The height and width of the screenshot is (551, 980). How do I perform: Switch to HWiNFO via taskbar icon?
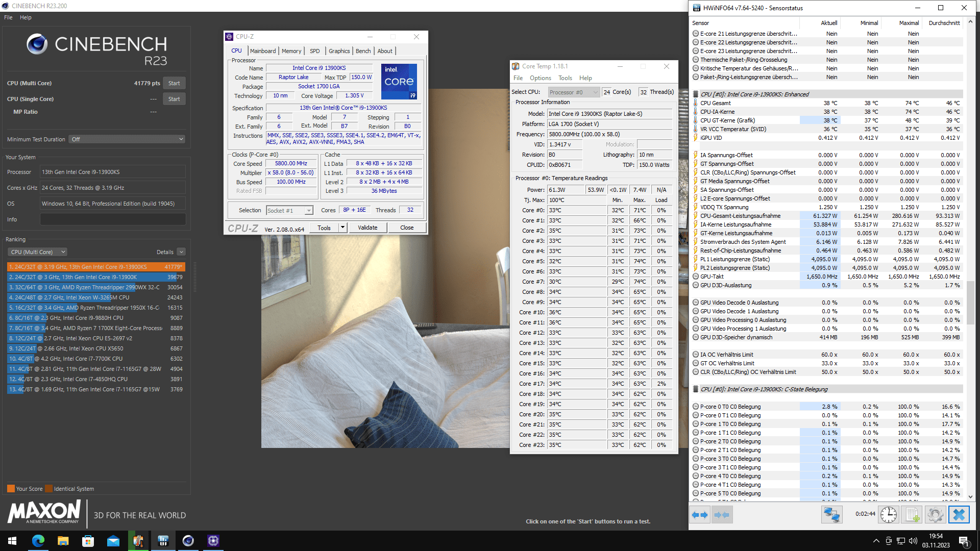163,541
